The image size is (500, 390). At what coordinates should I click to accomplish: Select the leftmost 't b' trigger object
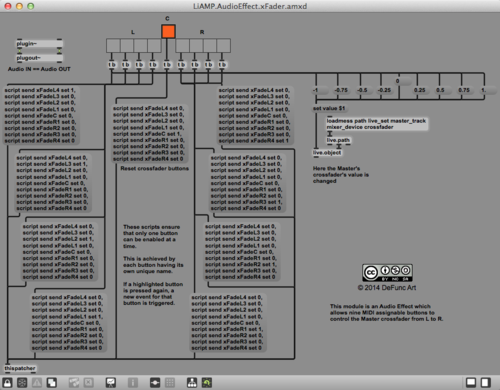click(x=112, y=65)
